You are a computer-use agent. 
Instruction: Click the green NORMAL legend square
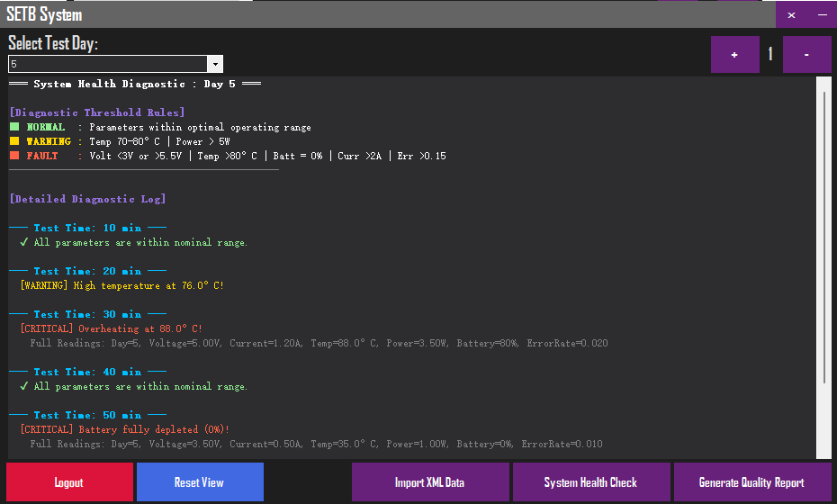[x=14, y=127]
